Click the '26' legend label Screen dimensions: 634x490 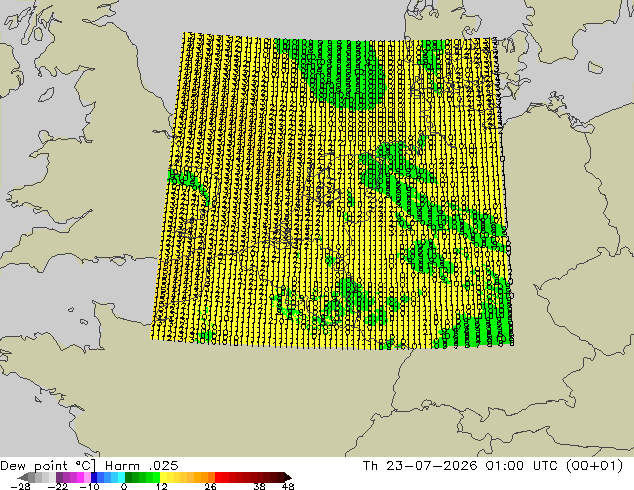(x=210, y=486)
